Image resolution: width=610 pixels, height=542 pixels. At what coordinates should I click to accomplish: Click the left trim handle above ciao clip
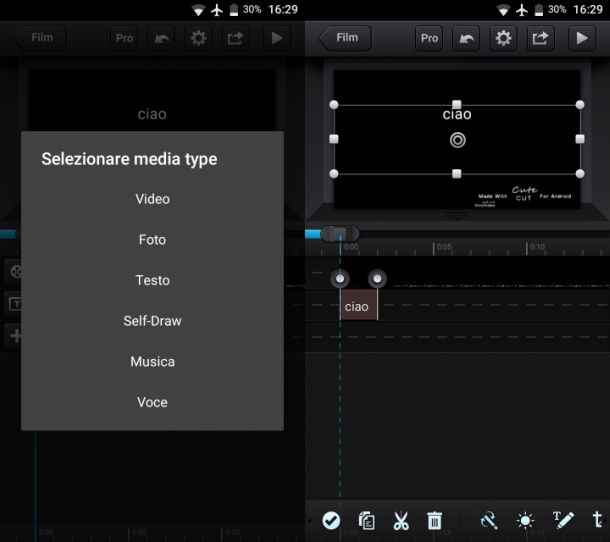click(x=340, y=279)
